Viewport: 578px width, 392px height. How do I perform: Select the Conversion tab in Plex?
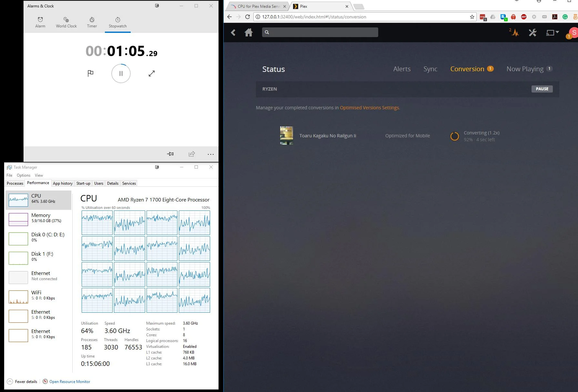click(x=472, y=69)
